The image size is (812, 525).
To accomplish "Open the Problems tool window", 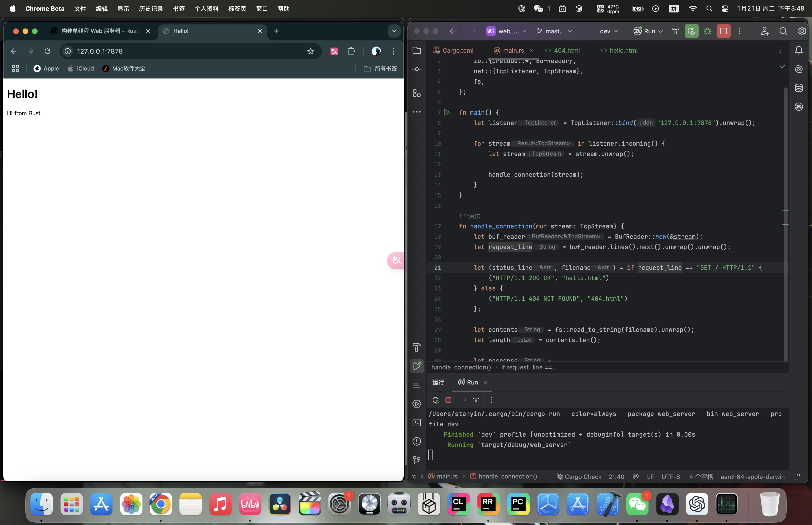I will pos(417,441).
